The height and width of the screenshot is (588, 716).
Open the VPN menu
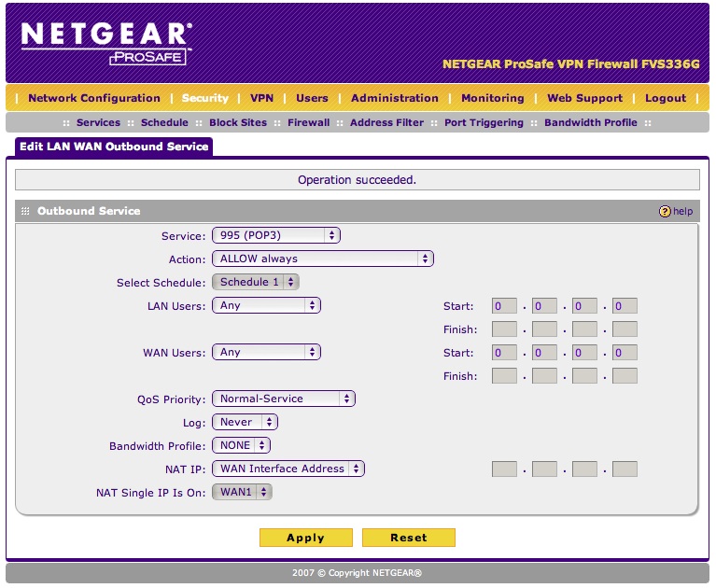pos(261,98)
